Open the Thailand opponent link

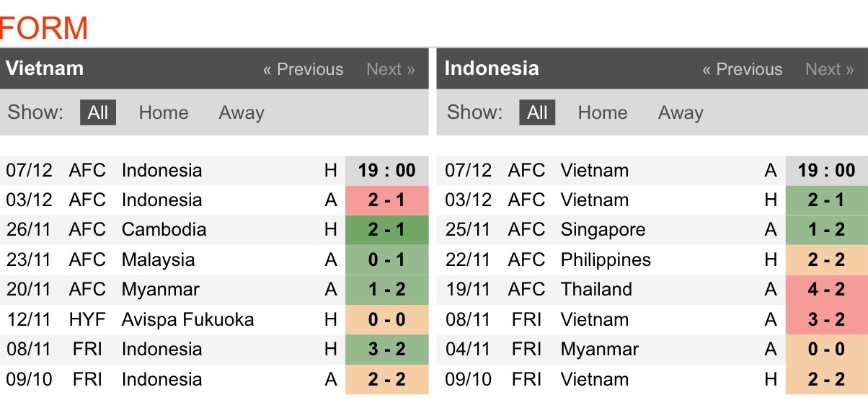click(596, 290)
